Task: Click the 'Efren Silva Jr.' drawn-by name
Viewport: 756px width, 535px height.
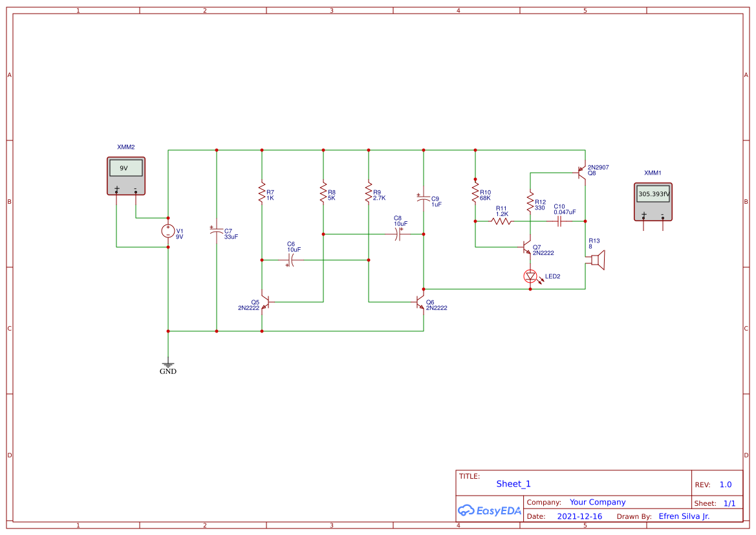Action: click(684, 516)
